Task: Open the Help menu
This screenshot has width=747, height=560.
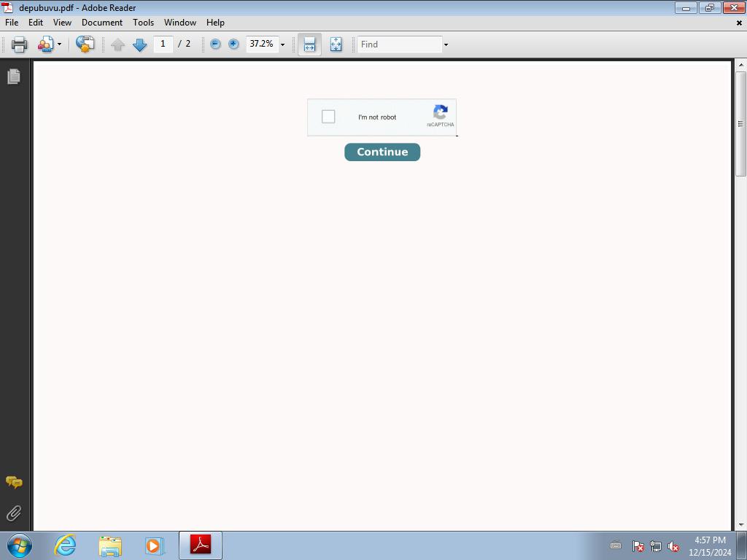Action: 215,23
